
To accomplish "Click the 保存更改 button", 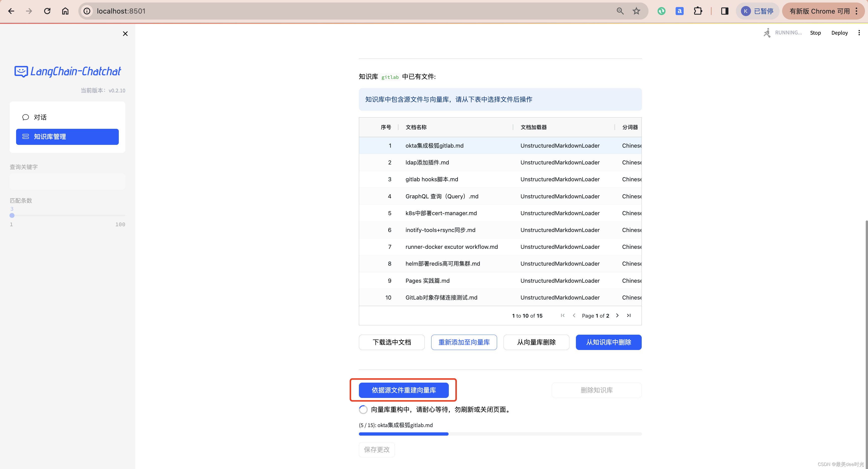I will click(x=377, y=450).
